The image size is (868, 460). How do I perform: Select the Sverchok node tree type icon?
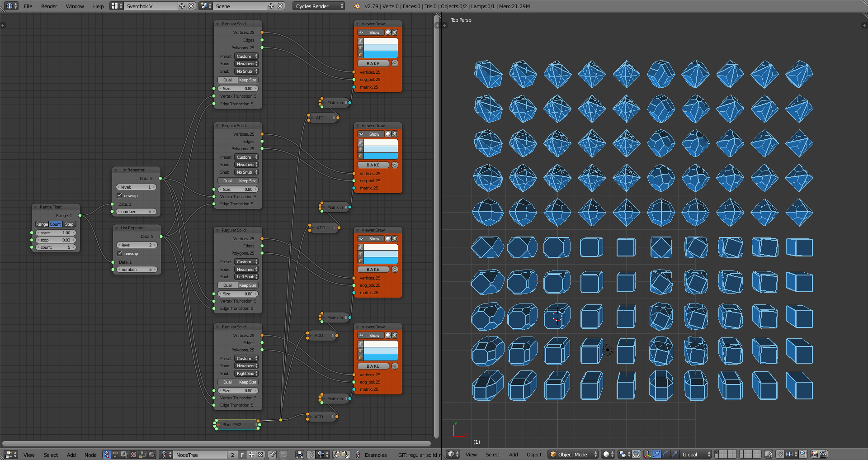tap(106, 455)
